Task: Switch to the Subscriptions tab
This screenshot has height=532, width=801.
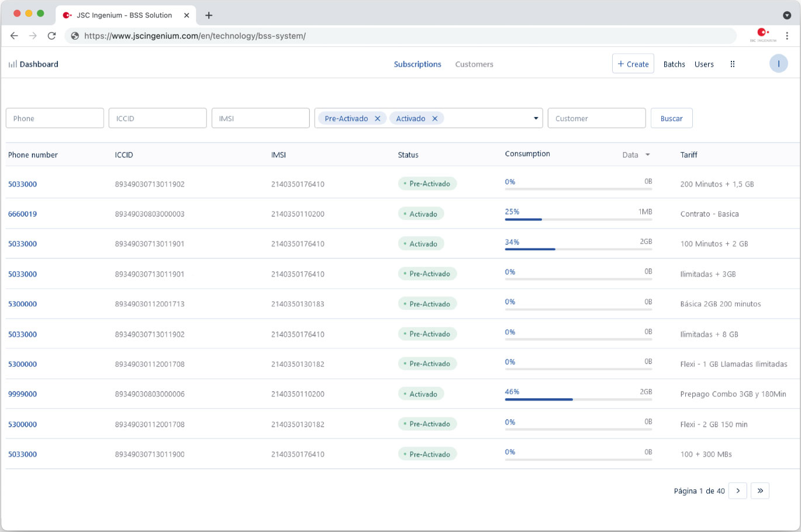Action: click(x=417, y=64)
